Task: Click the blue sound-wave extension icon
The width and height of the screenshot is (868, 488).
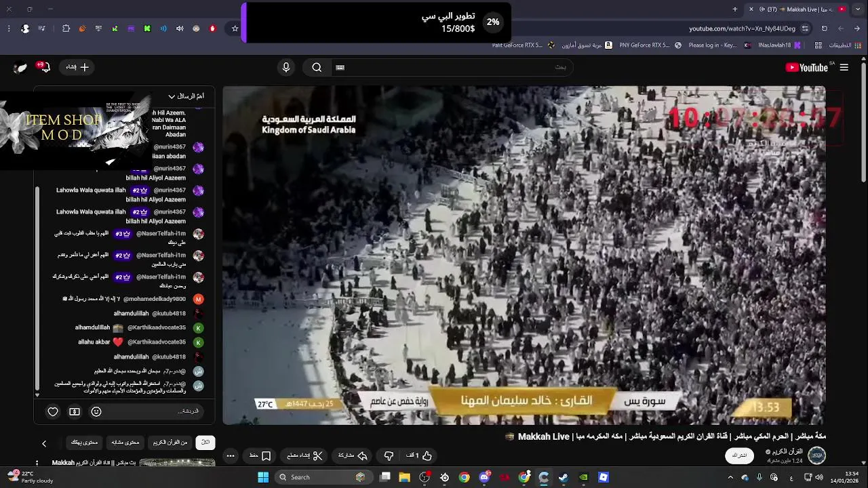Action: pyautogui.click(x=163, y=28)
